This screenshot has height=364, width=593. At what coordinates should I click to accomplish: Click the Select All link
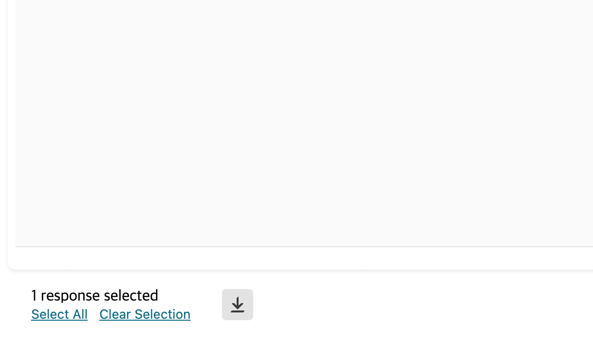(59, 314)
